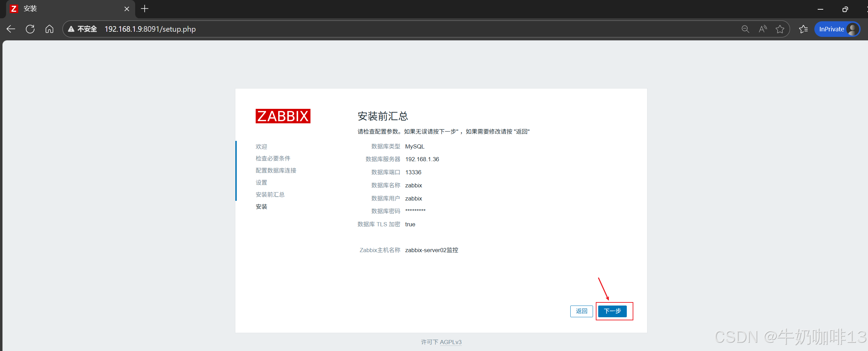This screenshot has height=351, width=868.
Task: Click the 192.168.1.36 database server value
Action: [422, 159]
